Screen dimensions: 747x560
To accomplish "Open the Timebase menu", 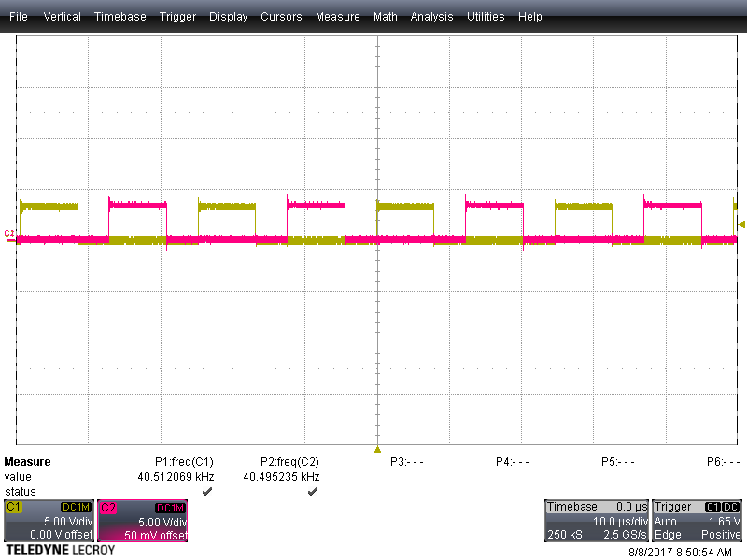I will coord(120,17).
